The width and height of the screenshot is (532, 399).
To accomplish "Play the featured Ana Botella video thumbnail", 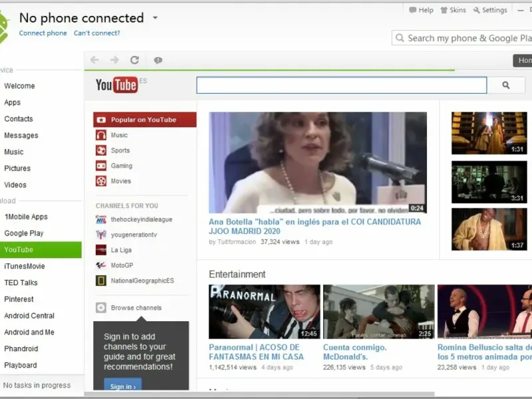I will [318, 162].
